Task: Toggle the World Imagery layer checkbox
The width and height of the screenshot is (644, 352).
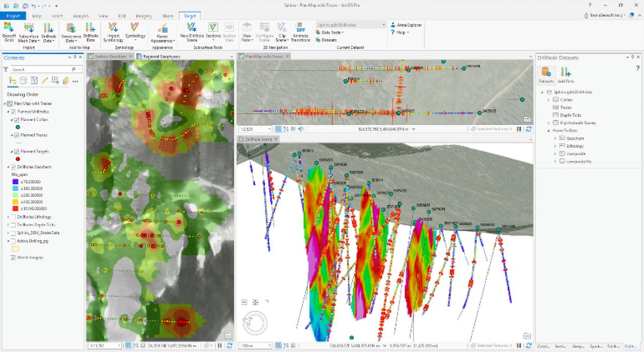Action: (13, 257)
